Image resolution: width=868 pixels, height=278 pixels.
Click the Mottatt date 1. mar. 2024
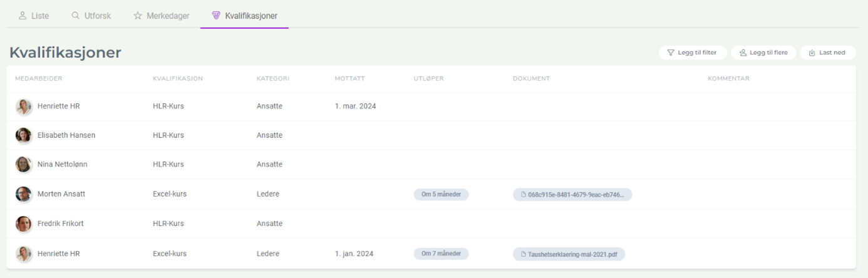click(x=355, y=106)
